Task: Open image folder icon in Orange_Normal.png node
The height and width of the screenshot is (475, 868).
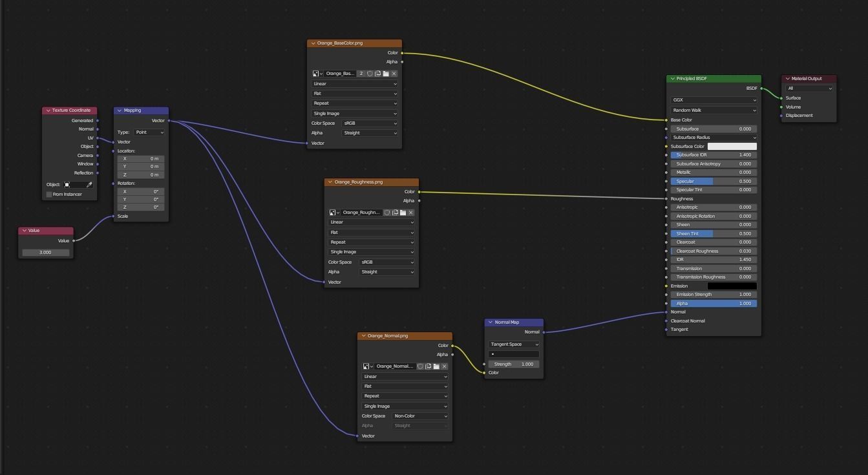Action: pyautogui.click(x=436, y=366)
